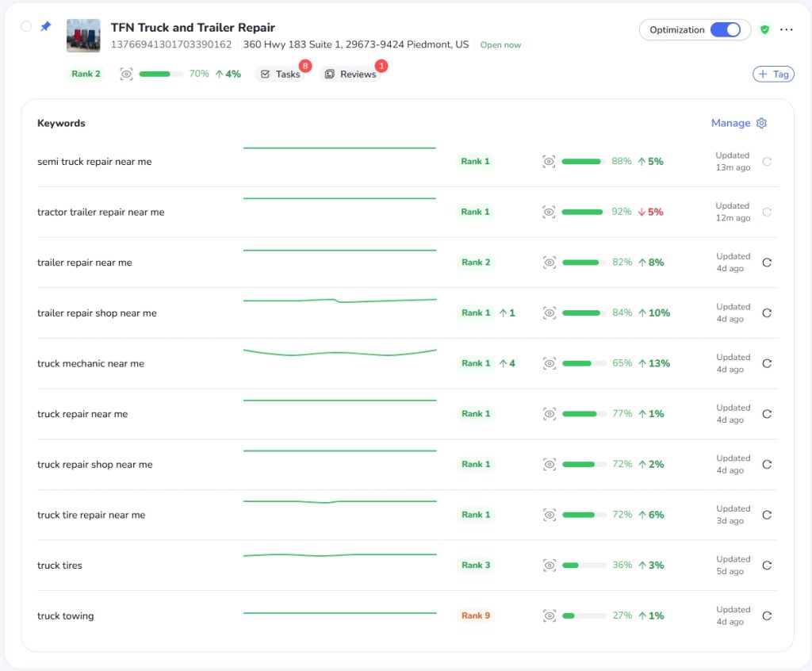812x671 pixels.
Task: Click the address 360 Hwy 183 Suite 1
Action: click(356, 44)
